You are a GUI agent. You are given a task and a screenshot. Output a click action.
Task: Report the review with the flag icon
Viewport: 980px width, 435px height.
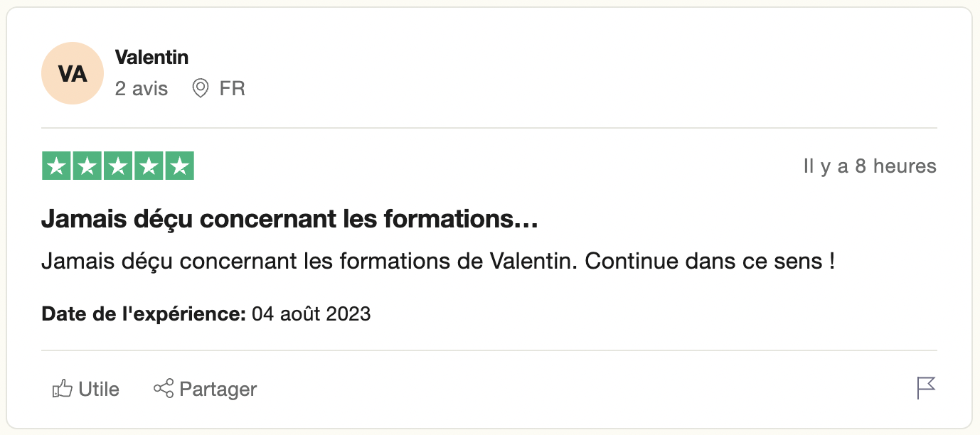point(926,388)
